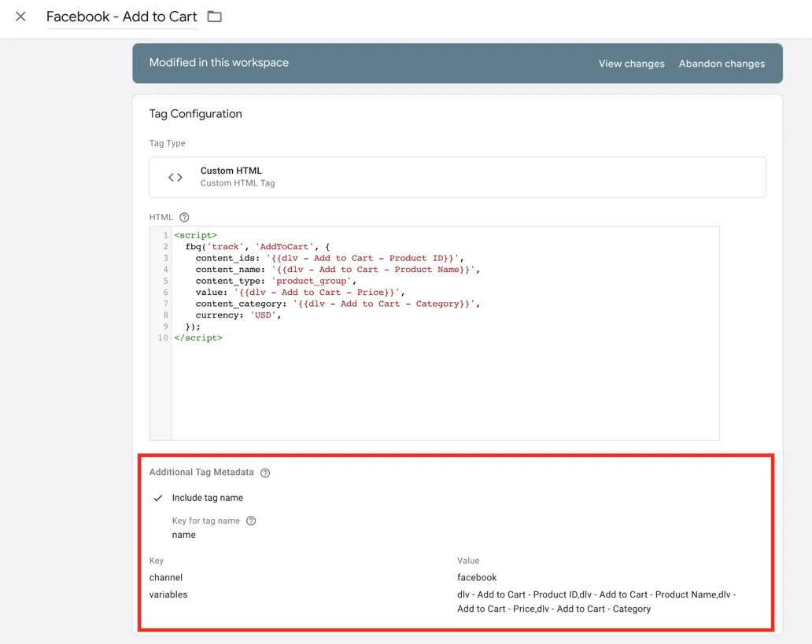Click the value Price code line

[x=300, y=292]
